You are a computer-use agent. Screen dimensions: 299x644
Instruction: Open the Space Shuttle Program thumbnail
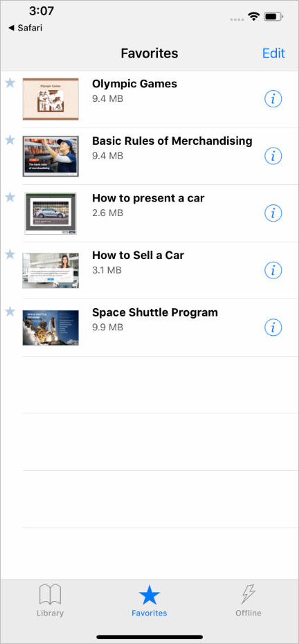coord(51,328)
